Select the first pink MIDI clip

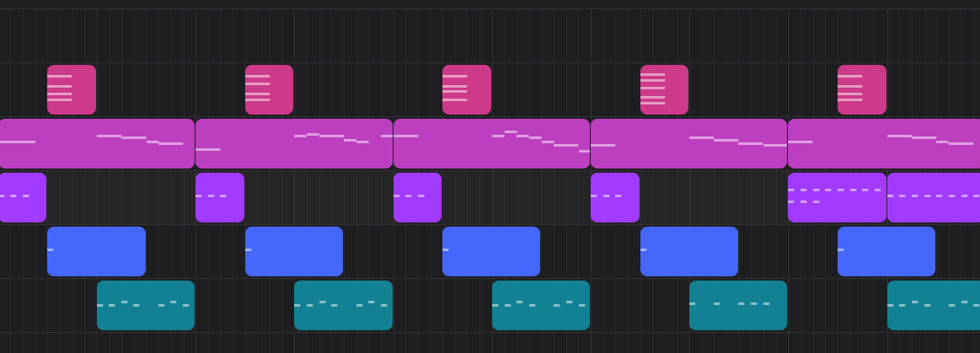(x=72, y=89)
